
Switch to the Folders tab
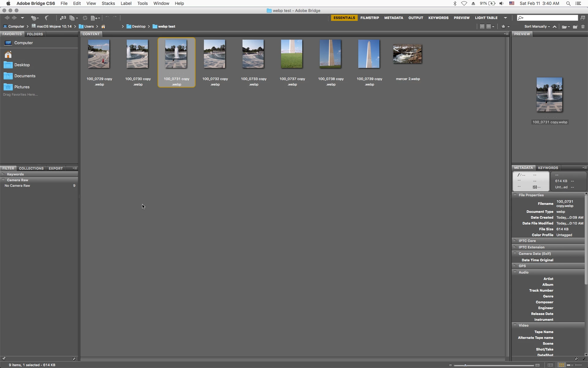click(x=35, y=34)
